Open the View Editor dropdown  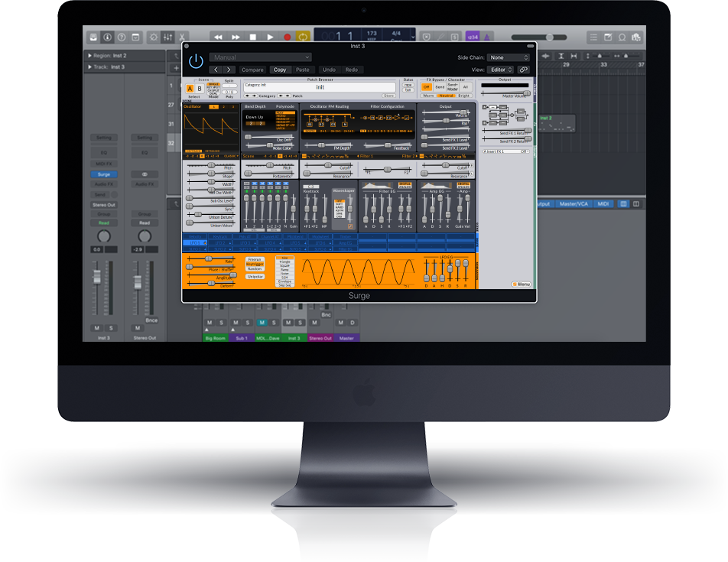[x=500, y=70]
